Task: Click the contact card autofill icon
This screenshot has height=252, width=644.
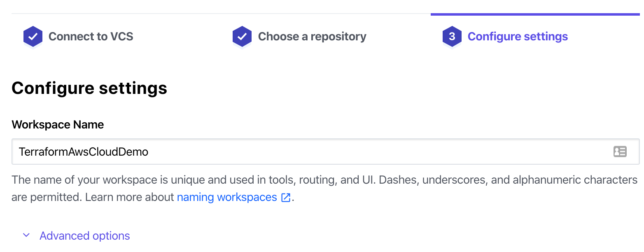Action: [x=620, y=152]
